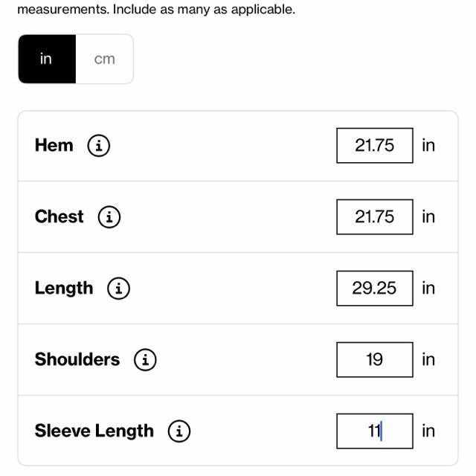Open the Sleeve Length info icon
This screenshot has width=476, height=476.
click(179, 431)
